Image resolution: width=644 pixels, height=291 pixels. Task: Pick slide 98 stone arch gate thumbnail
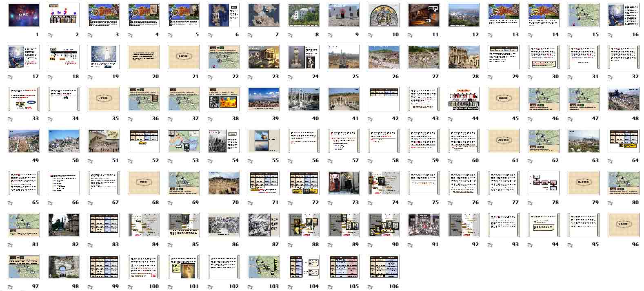(64, 267)
